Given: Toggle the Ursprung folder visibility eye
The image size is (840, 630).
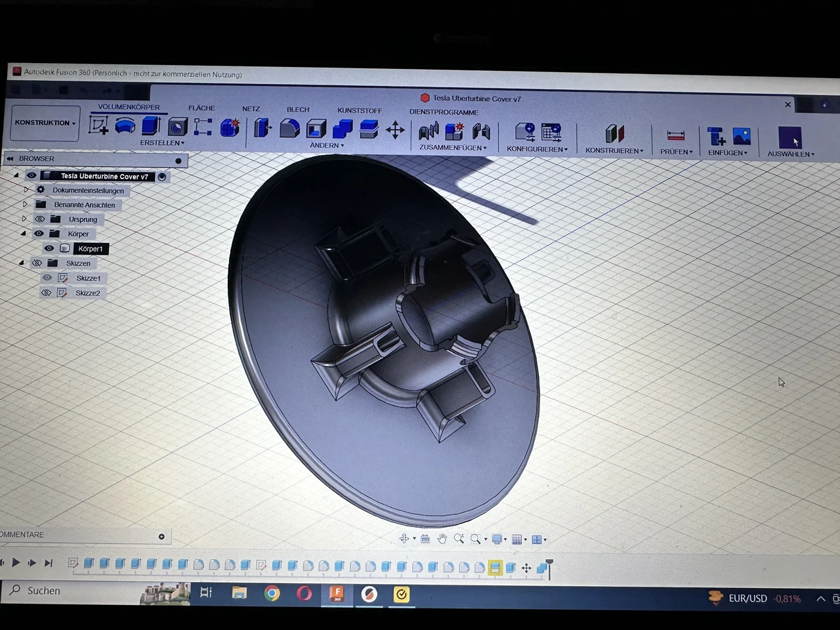Looking at the screenshot, I should coord(39,219).
